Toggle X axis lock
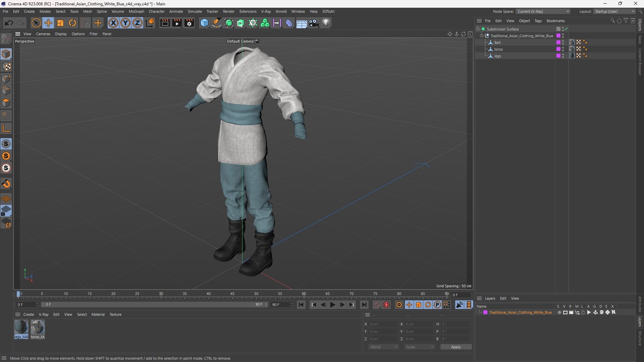Viewport: 644px width, 362px height. pyautogui.click(x=113, y=23)
